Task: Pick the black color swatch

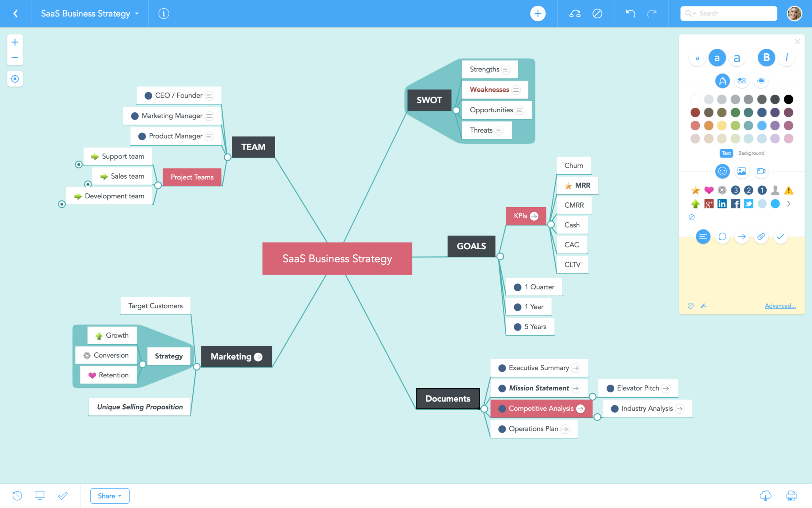Action: pos(789,99)
